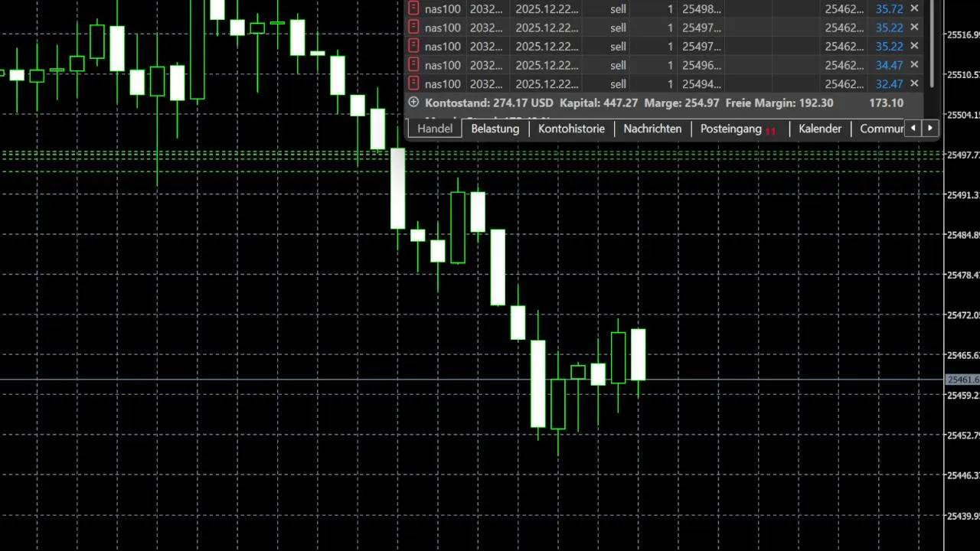Image resolution: width=980 pixels, height=551 pixels.
Task: Open the Kontohistorie tab
Action: [571, 129]
